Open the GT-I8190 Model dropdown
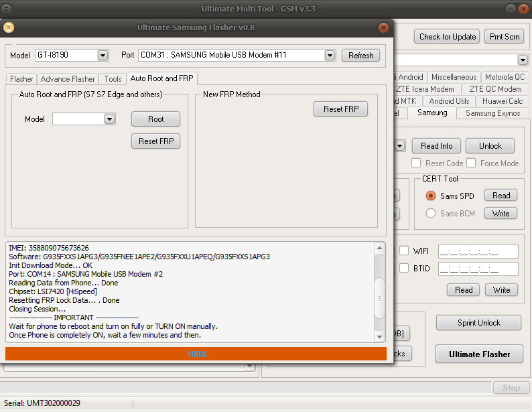 tap(103, 56)
